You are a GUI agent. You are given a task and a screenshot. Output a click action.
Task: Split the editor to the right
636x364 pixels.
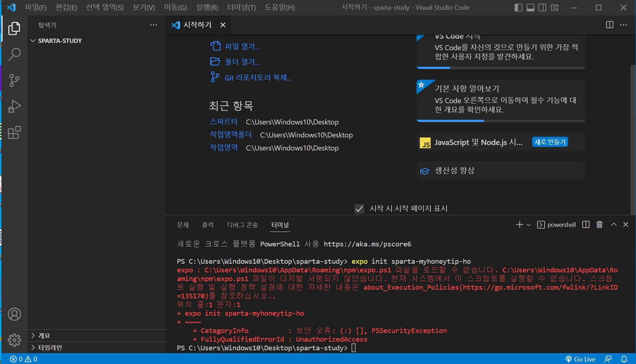tap(610, 25)
